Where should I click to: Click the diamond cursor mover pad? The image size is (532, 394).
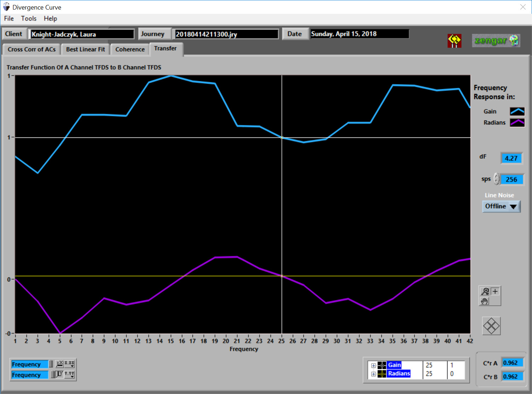491,326
